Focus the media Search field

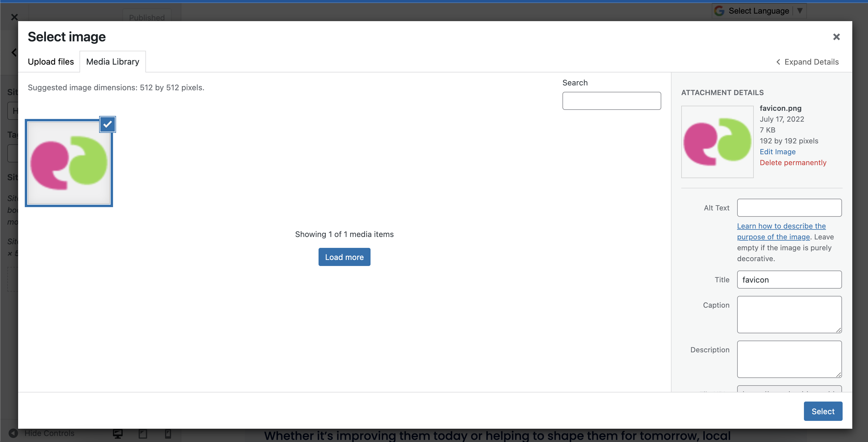point(611,101)
